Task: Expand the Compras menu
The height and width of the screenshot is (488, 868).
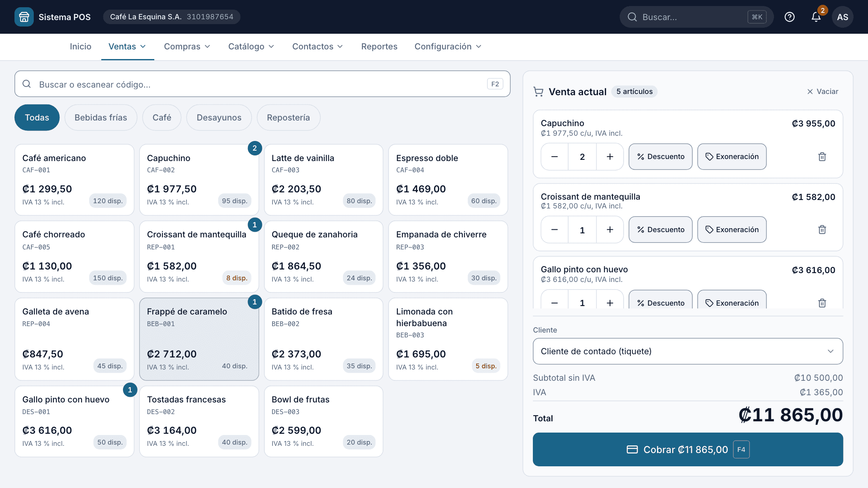Action: click(x=187, y=47)
